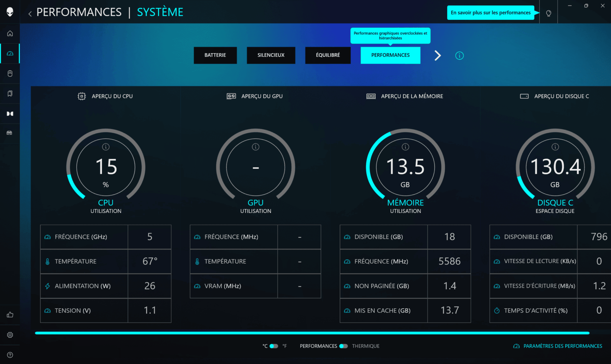This screenshot has height=364, width=611.
Task: Open Paramètres des performances link
Action: [x=558, y=346]
